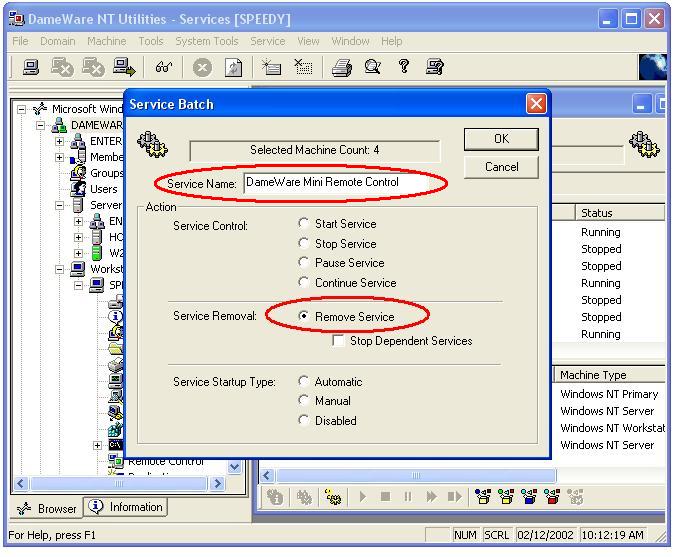Set startup type to Disabled

pos(304,420)
